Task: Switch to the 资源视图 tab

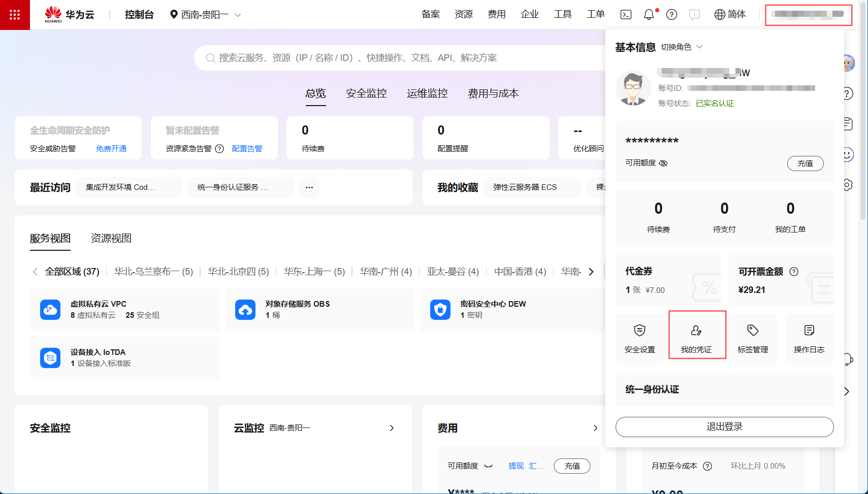Action: pos(111,238)
